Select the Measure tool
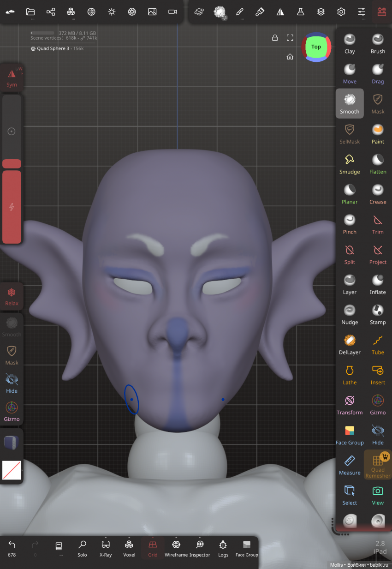 tap(350, 465)
